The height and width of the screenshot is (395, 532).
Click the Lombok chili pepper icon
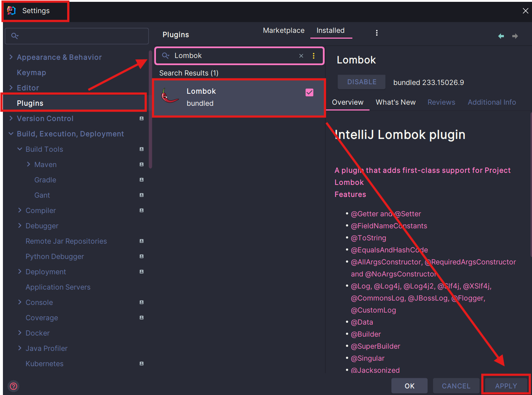(x=170, y=96)
